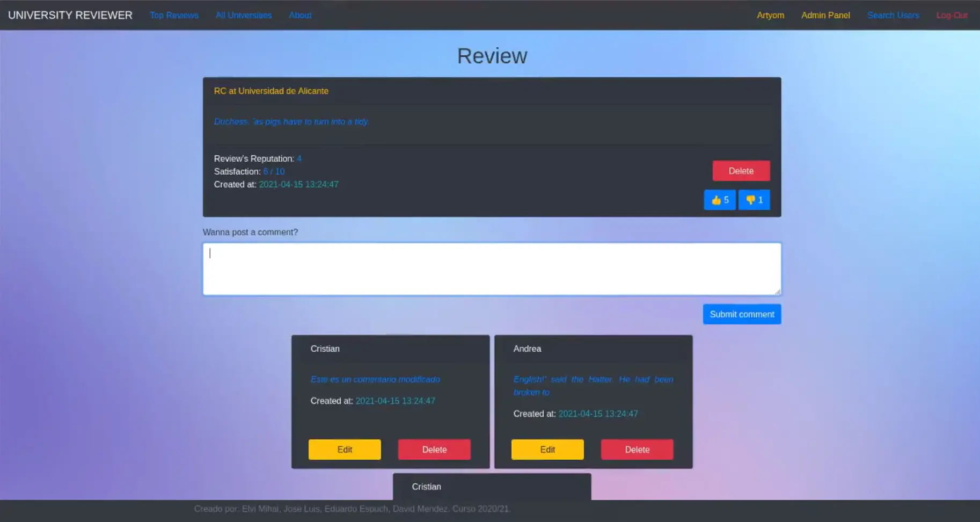This screenshot has width=980, height=522.
Task: Open the About page link
Action: (x=300, y=15)
